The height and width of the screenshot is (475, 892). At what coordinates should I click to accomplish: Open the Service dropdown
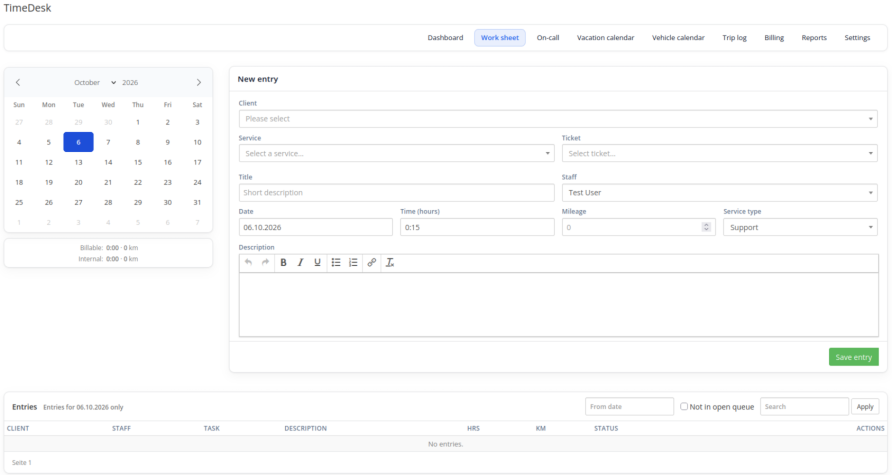[397, 154]
